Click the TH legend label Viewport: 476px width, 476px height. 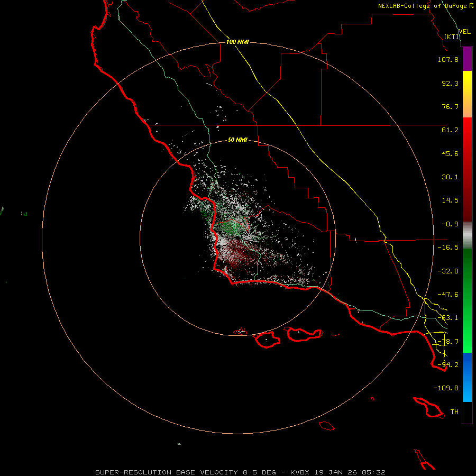(454, 412)
